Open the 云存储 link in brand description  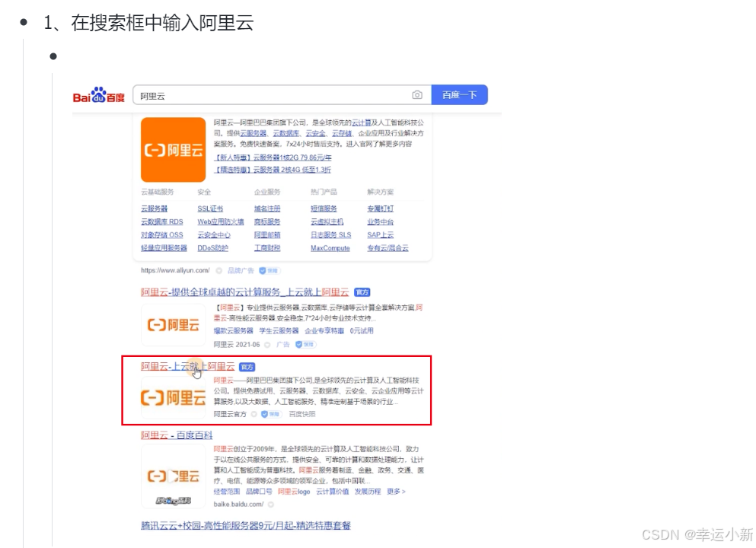[341, 133]
